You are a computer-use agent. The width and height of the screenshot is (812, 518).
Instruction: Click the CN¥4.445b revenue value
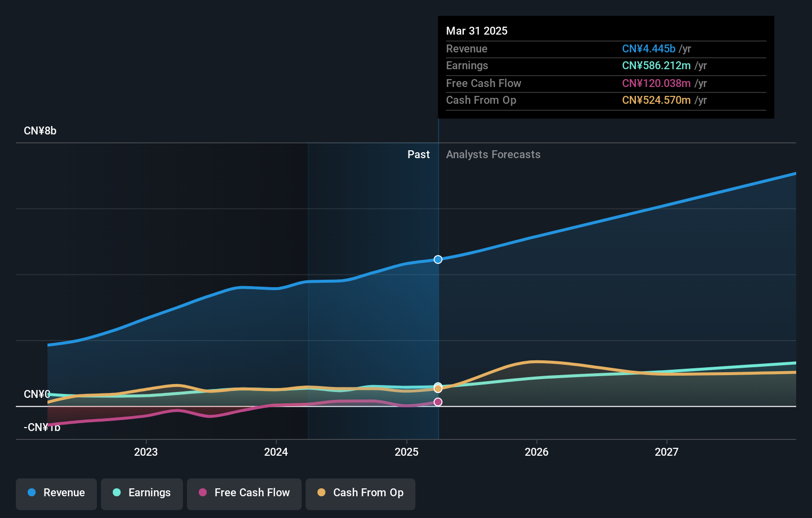(649, 49)
